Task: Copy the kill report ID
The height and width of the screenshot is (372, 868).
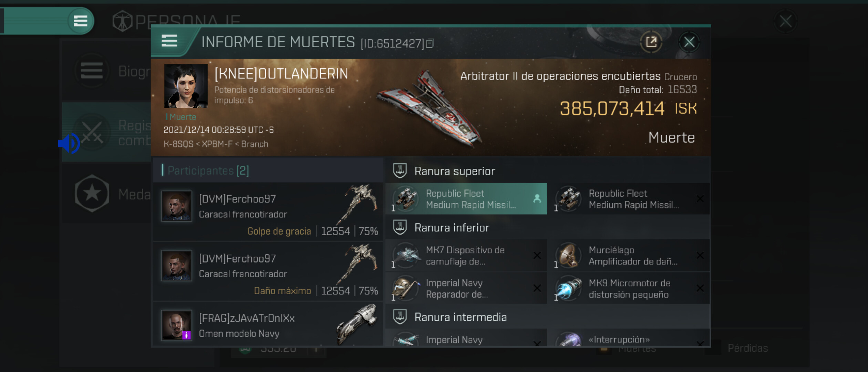Action: [430, 44]
